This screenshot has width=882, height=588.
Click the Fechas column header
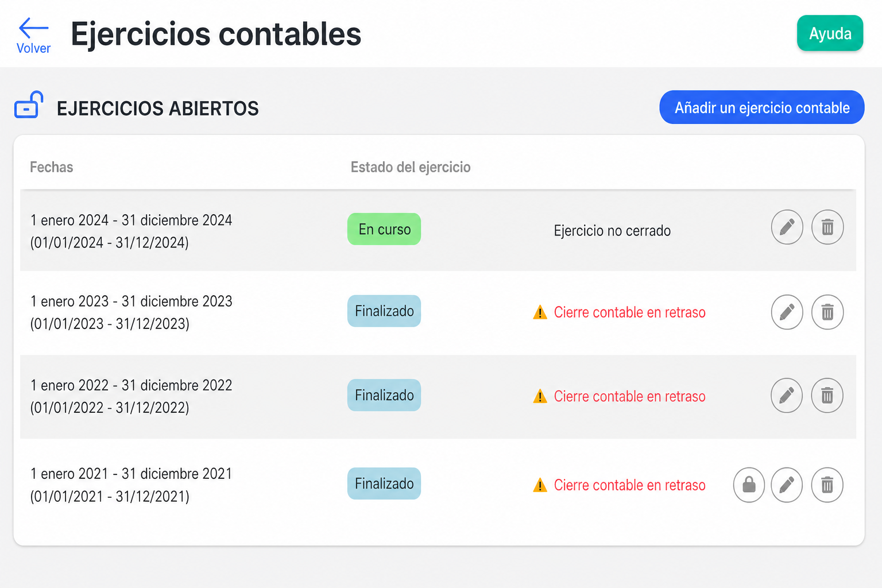[x=52, y=167]
